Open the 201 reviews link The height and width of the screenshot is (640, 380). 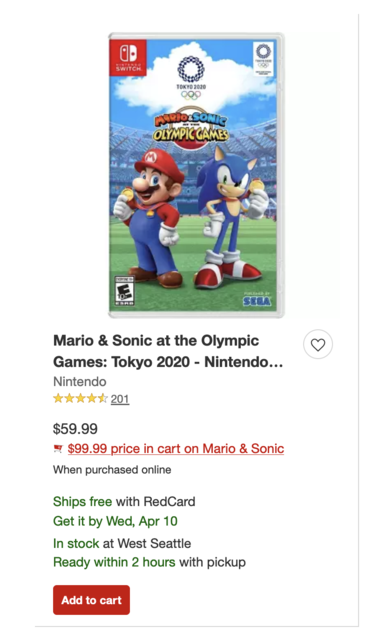[x=120, y=399]
